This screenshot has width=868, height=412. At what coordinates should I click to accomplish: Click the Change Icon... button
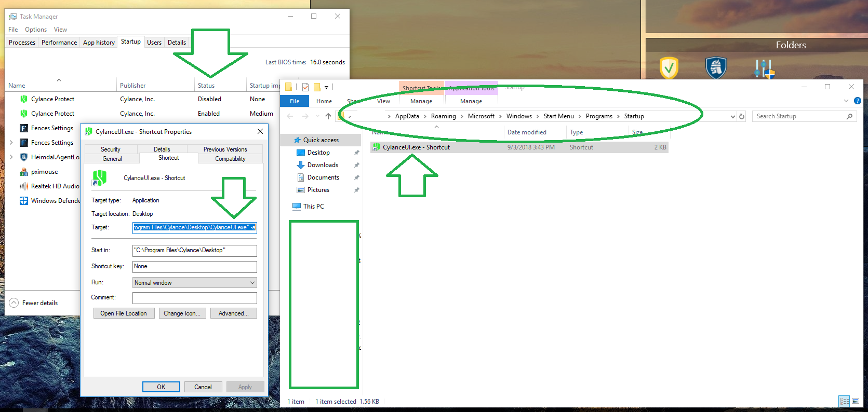[182, 313]
